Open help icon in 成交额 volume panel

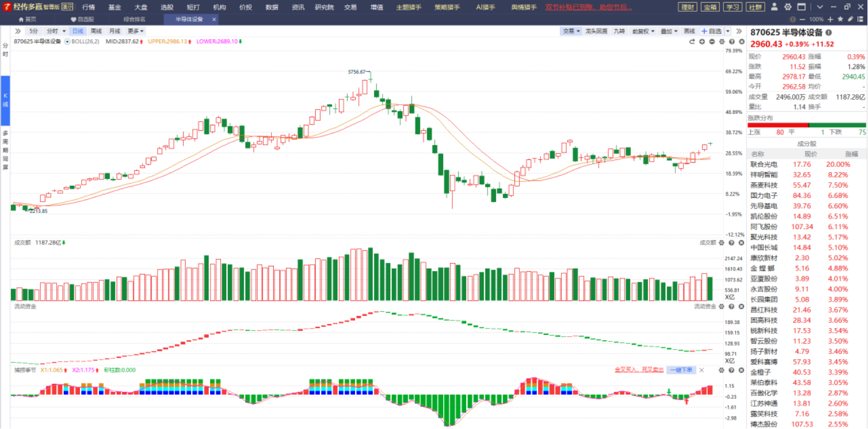[x=731, y=243]
